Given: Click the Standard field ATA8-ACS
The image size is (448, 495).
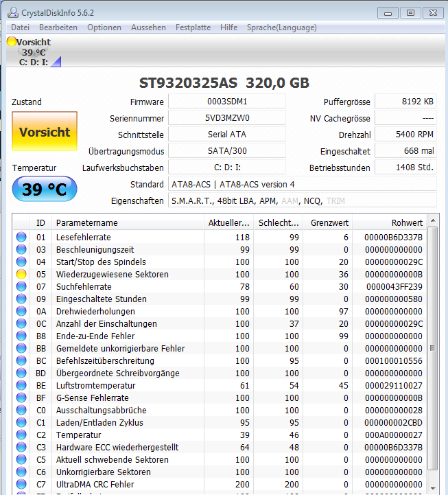Looking at the screenshot, I should (303, 184).
